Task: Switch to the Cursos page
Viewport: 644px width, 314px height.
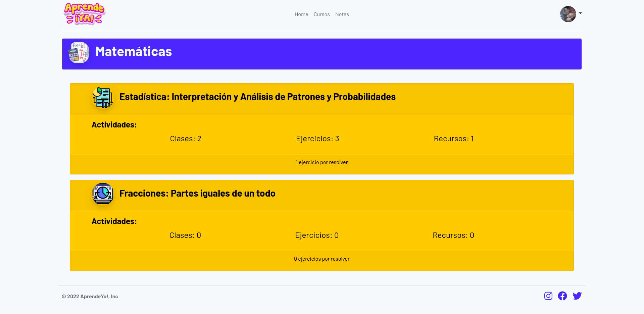Action: [321, 14]
